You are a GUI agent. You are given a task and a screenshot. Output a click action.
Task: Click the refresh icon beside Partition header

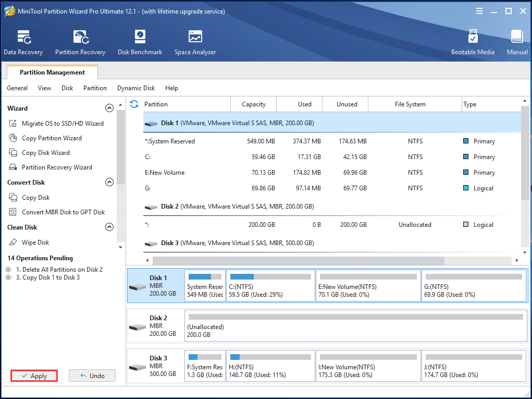click(134, 104)
